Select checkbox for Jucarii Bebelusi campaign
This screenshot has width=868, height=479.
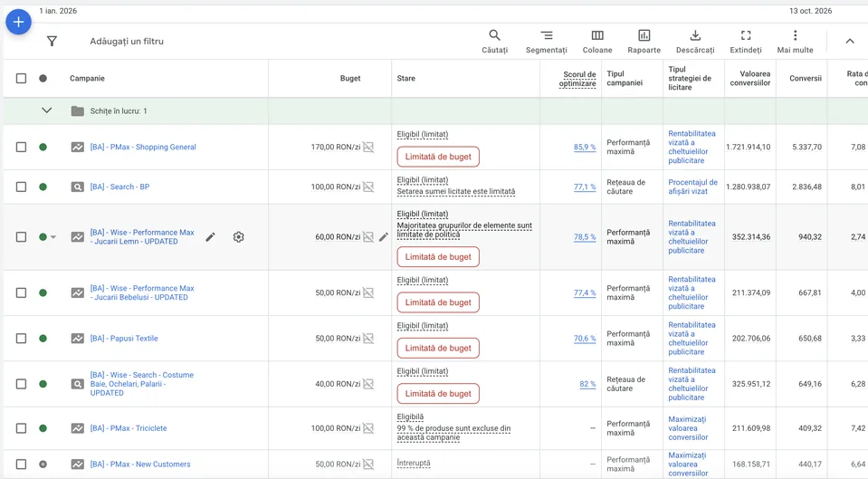[x=21, y=293]
